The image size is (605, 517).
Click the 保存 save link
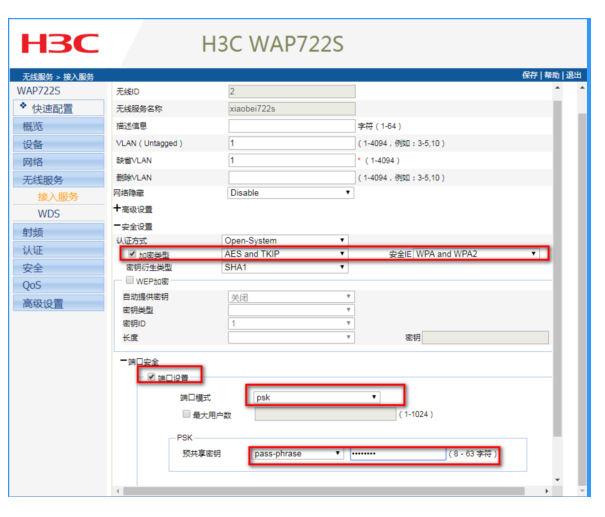pos(530,75)
